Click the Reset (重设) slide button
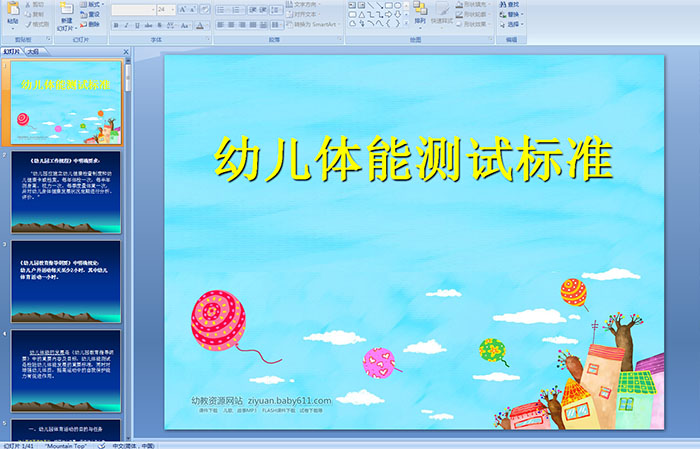 pyautogui.click(x=91, y=15)
